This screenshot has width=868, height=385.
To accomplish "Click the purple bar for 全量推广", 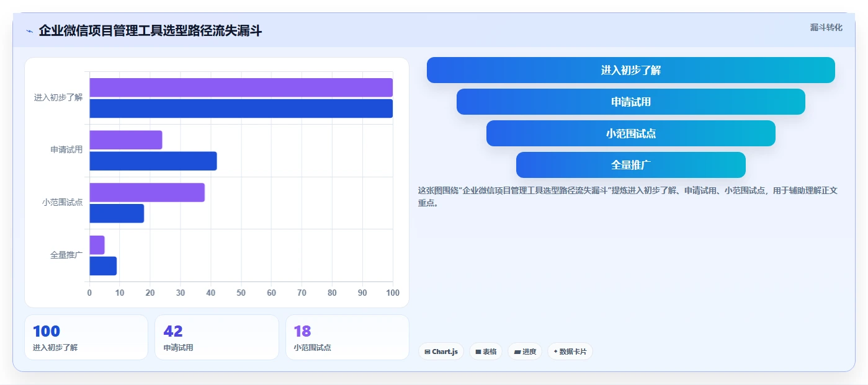I will pos(97,245).
